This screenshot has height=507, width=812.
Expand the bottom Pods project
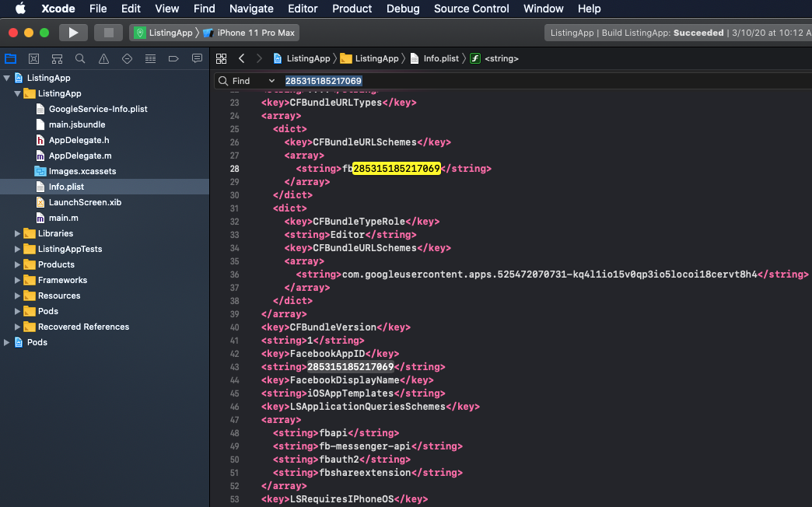[x=7, y=342]
